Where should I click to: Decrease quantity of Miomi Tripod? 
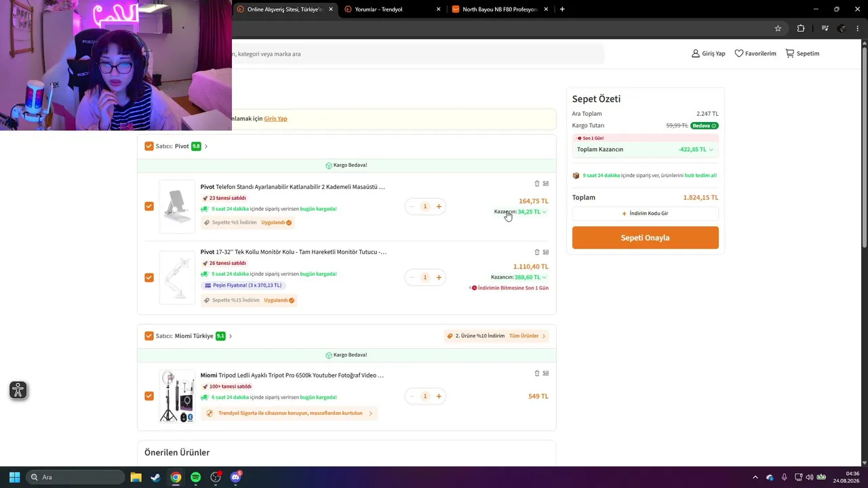pos(412,396)
